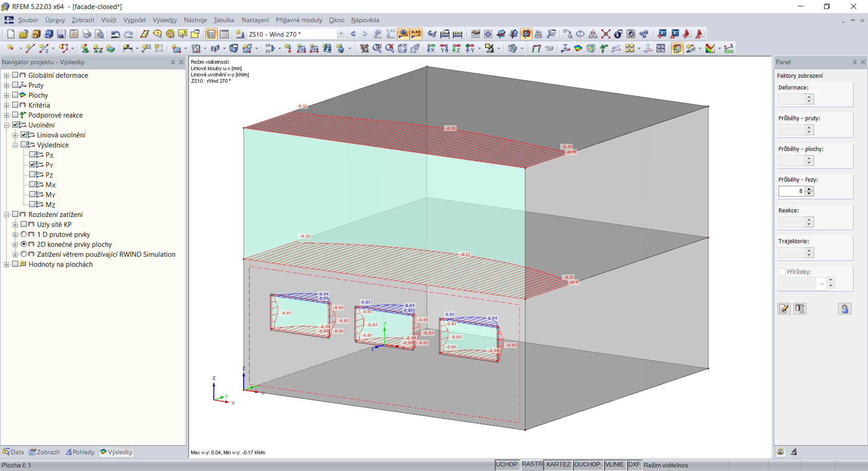Toggle RASTR grid in status bar
The height and width of the screenshot is (471, 868).
pyautogui.click(x=532, y=465)
